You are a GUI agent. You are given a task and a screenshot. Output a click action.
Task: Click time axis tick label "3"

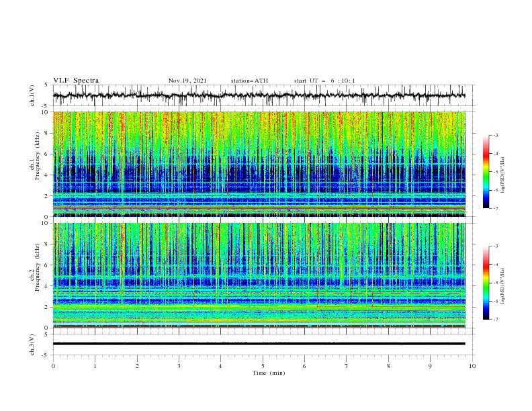point(179,366)
